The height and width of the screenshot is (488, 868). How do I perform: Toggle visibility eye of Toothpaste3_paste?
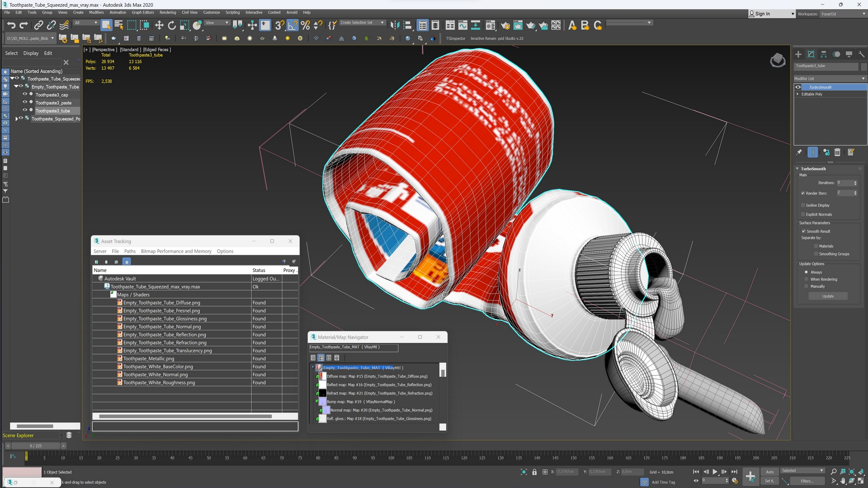pos(25,103)
